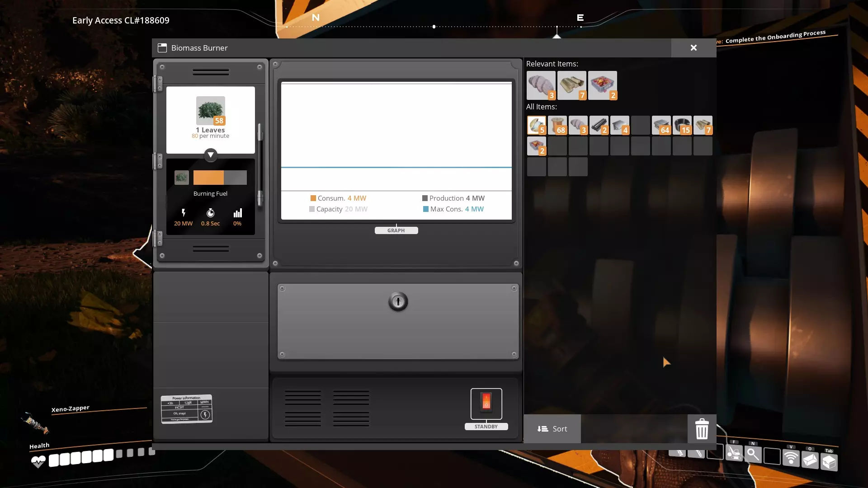
Task: Pick the wire spool with 68 count
Action: (x=557, y=125)
